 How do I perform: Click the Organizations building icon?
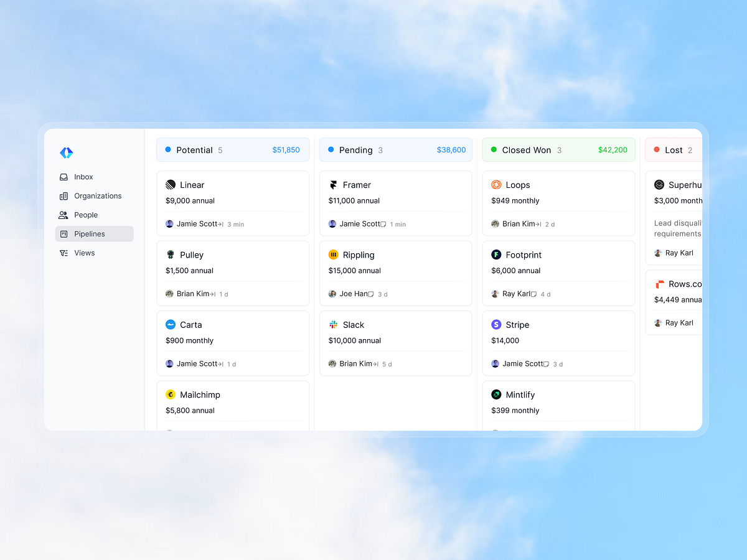point(63,196)
